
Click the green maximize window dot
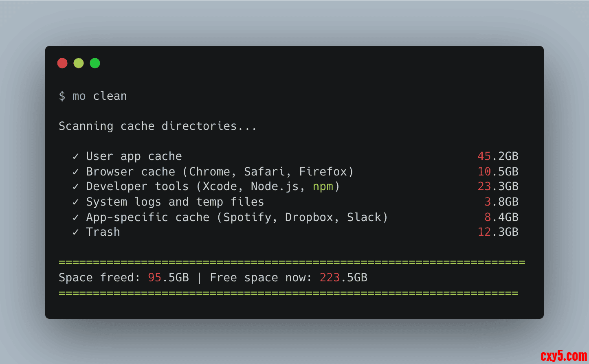point(95,63)
